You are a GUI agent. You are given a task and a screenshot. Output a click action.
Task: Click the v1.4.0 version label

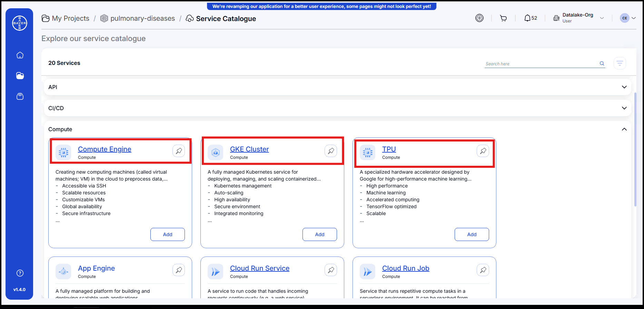[x=19, y=290]
